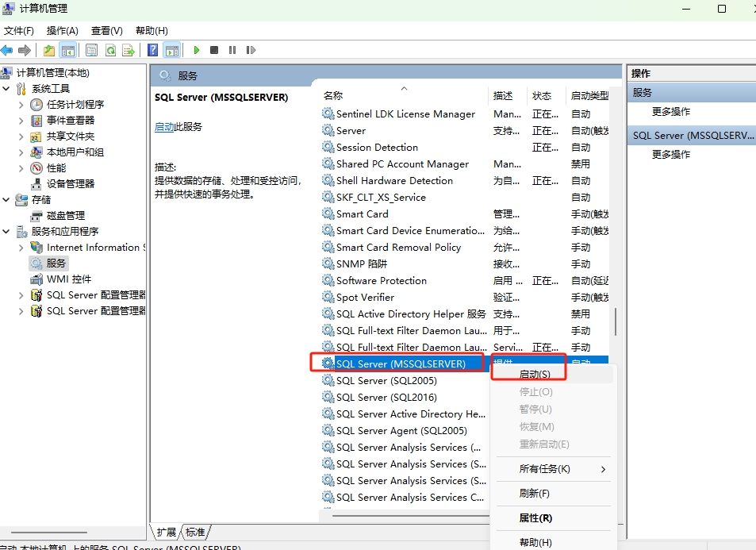Select 计算机管理(本地) root node

point(52,73)
